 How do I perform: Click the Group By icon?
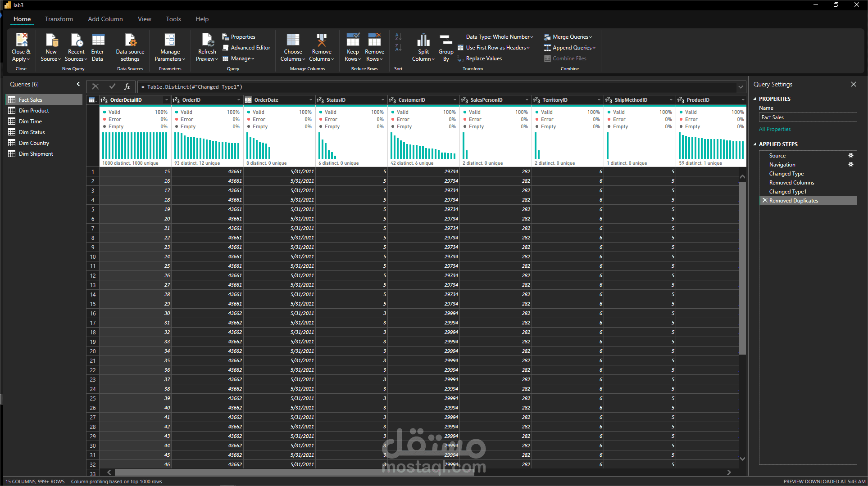[x=445, y=40]
